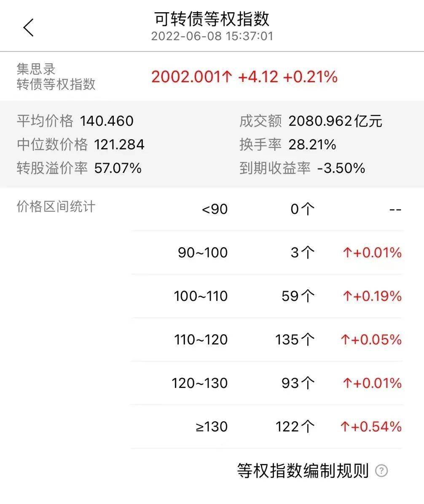Viewport: 424px width, 504px height.
Task: Tap the 平均价格 140.460 field
Action: point(75,121)
